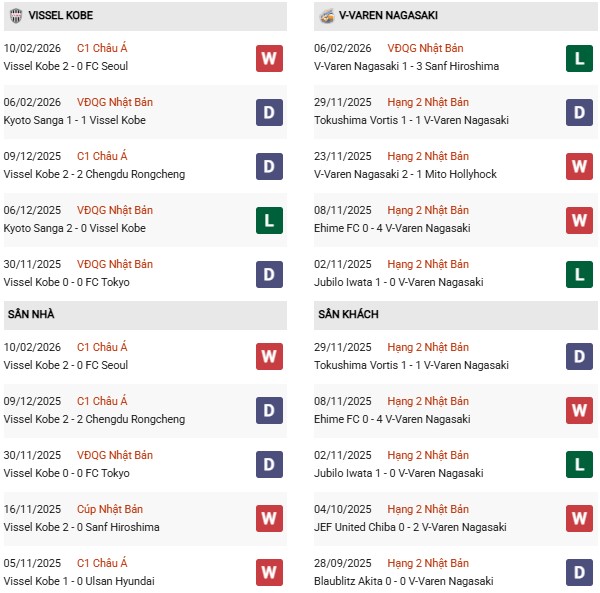Viewport: 600px width, 593px height.
Task: Select W badge next to JEF United Chiba
Action: click(579, 519)
